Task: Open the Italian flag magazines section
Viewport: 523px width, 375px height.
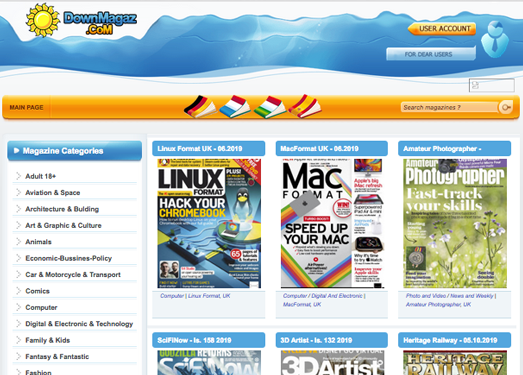Action: 270,107
